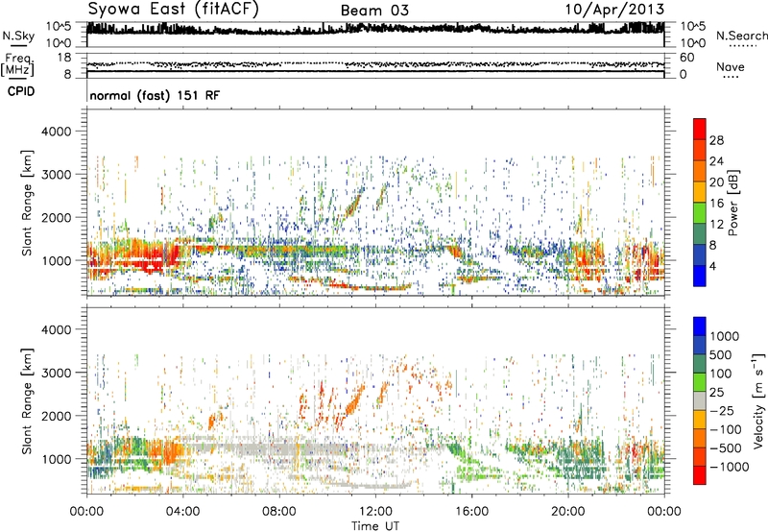This screenshot has width=768, height=532.
Task: Click the '-25' tick on Velocity colorbar
Action: click(x=722, y=411)
